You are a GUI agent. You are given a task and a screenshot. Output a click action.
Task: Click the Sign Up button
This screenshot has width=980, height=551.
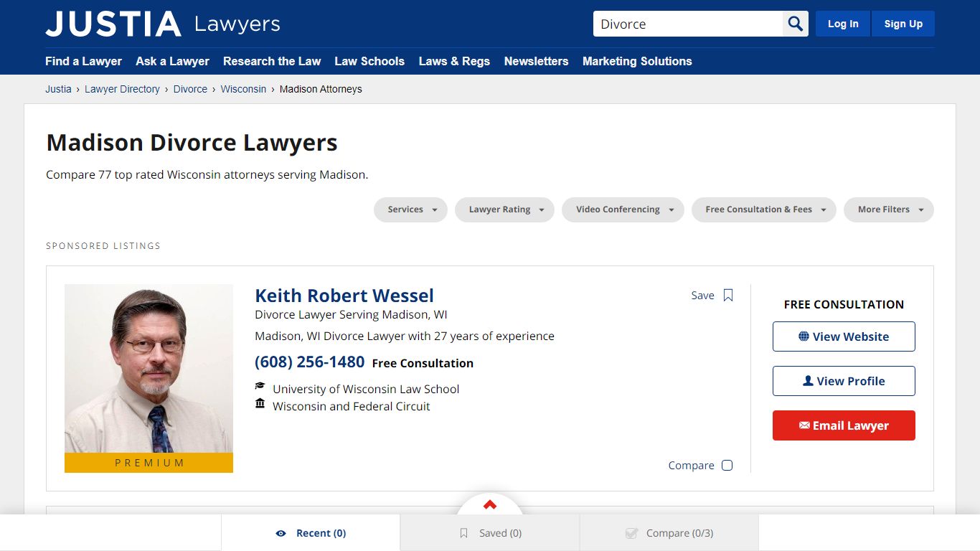[x=903, y=24]
